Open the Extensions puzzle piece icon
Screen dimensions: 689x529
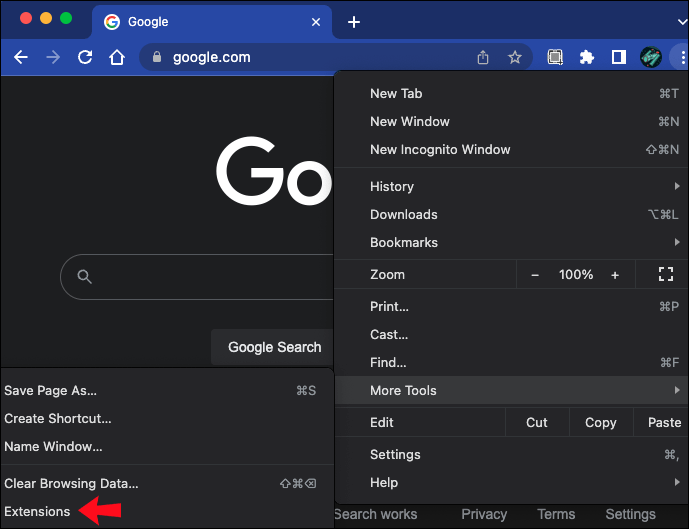pyautogui.click(x=587, y=57)
